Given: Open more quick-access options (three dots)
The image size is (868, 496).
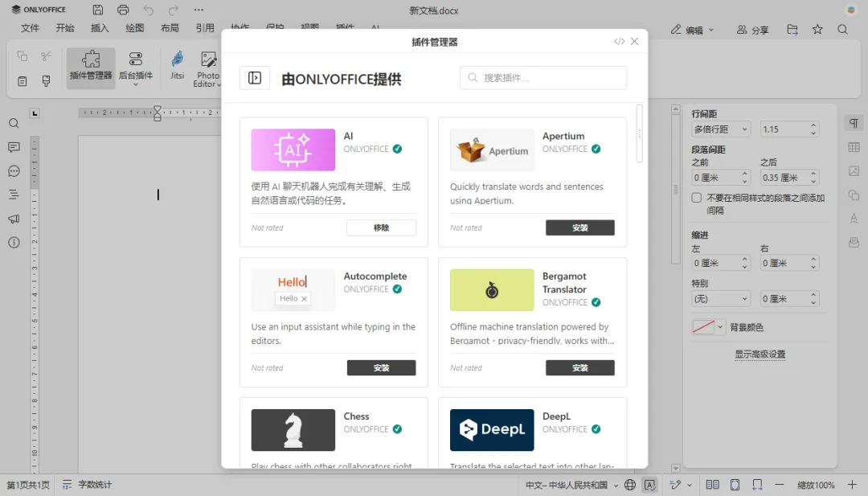Looking at the screenshot, I should [199, 10].
